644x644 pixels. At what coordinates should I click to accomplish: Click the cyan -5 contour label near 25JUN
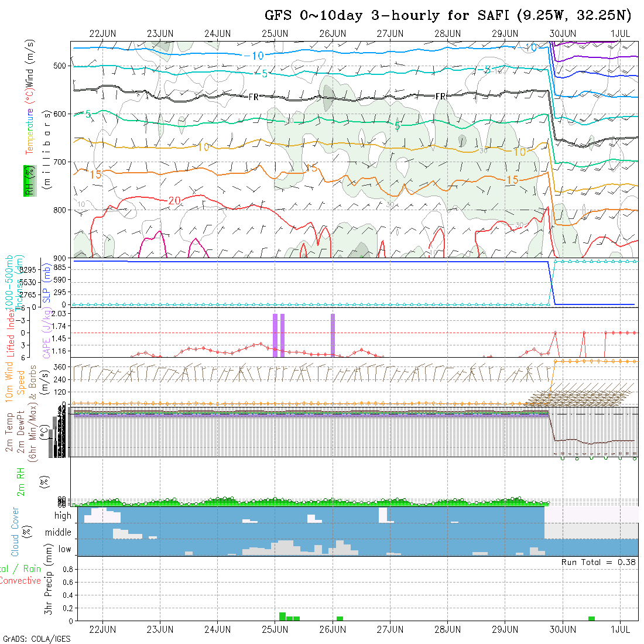262,74
